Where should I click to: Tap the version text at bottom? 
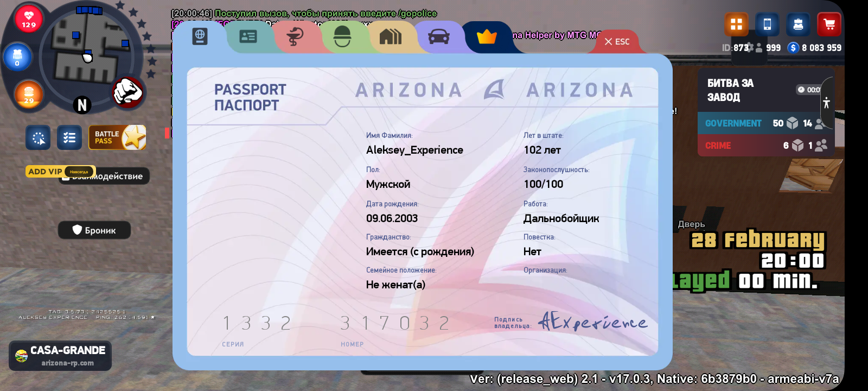(654, 379)
